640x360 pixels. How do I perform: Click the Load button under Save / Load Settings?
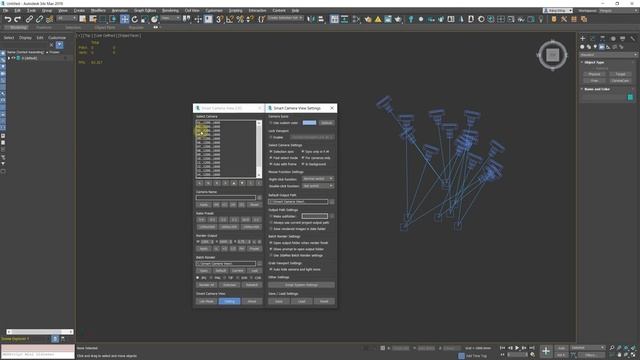pos(302,301)
